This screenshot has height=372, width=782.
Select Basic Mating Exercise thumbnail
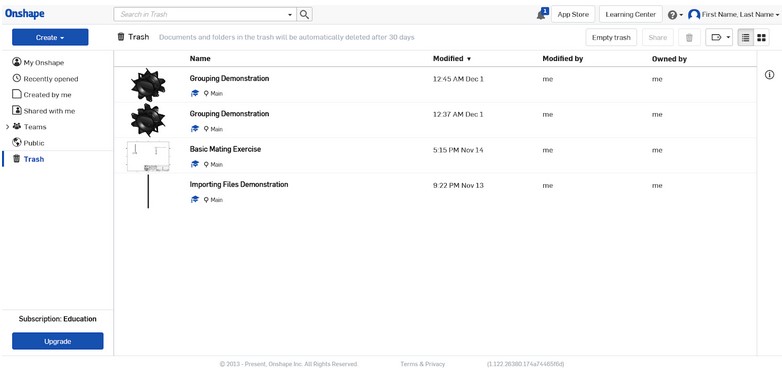[x=148, y=156]
